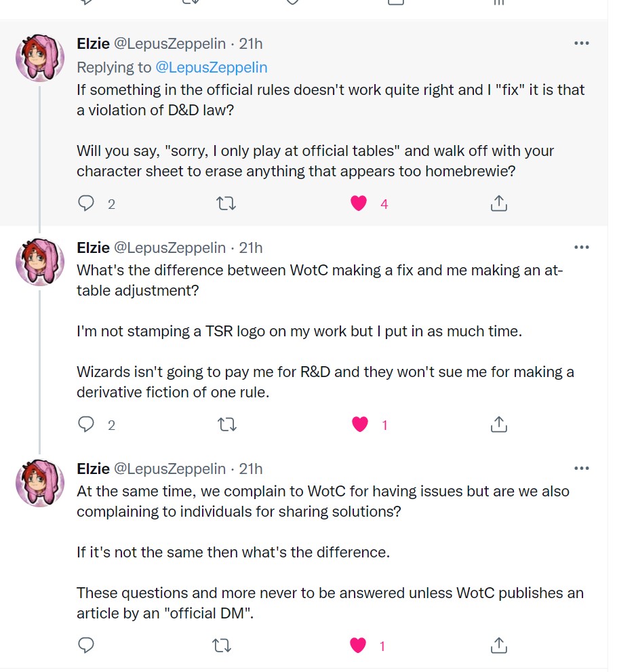Unlike the tweet with 4 likes
Image resolution: width=617 pixels, height=672 pixels.
coord(359,203)
